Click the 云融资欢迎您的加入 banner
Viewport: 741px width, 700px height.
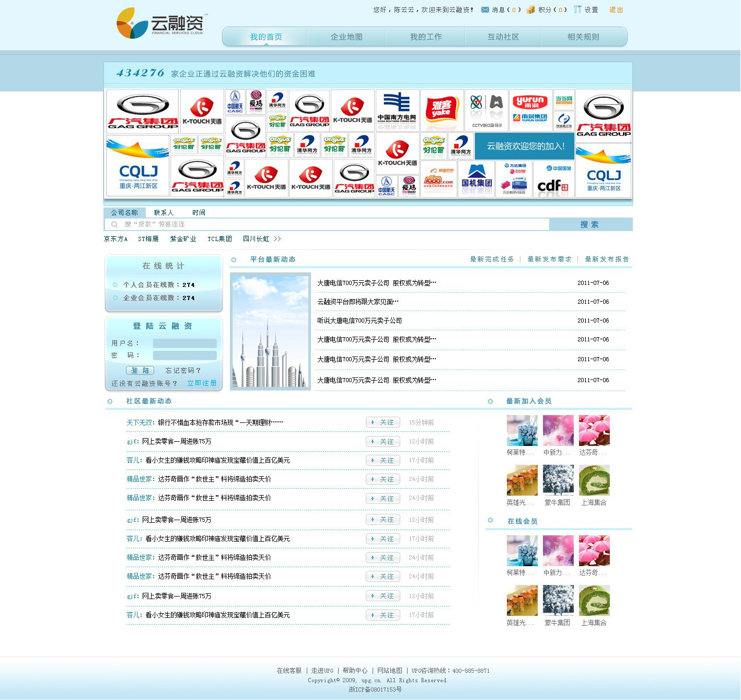(525, 146)
